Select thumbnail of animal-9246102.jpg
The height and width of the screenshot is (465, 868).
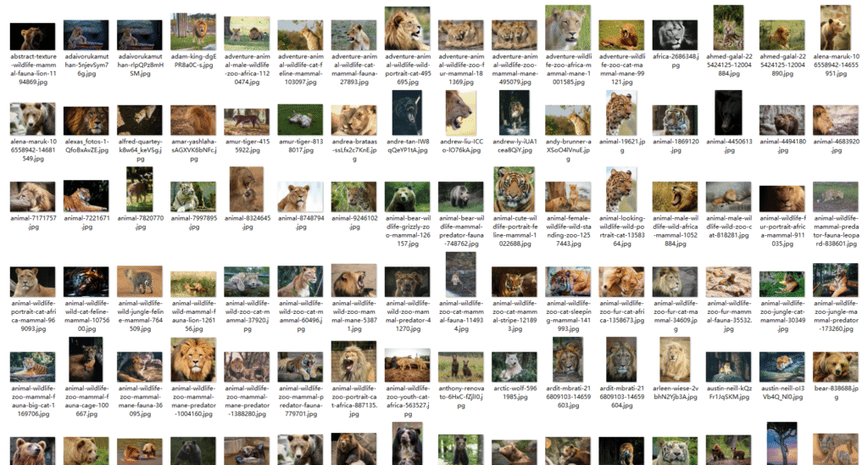tap(354, 197)
